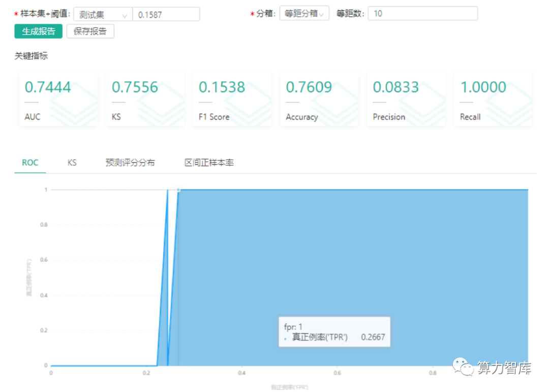The image size is (549, 392).
Task: Click the 生成报告 generate report button
Action: click(x=38, y=31)
